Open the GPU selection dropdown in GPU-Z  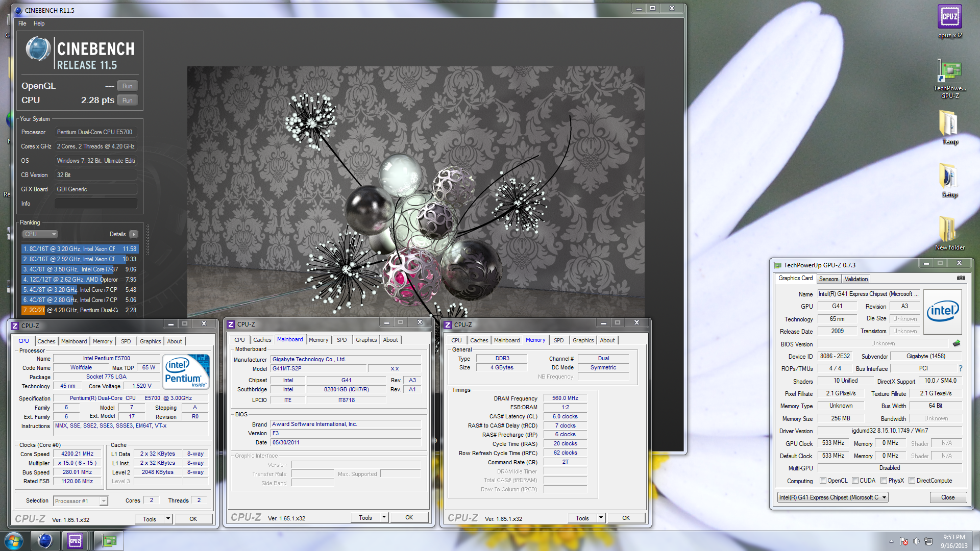[832, 497]
